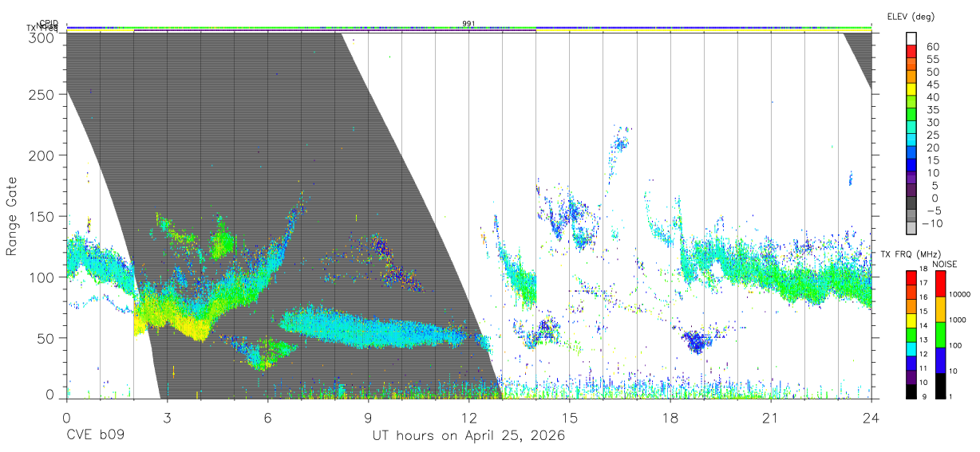Click the y-axis tick label '100'

[x=43, y=277]
